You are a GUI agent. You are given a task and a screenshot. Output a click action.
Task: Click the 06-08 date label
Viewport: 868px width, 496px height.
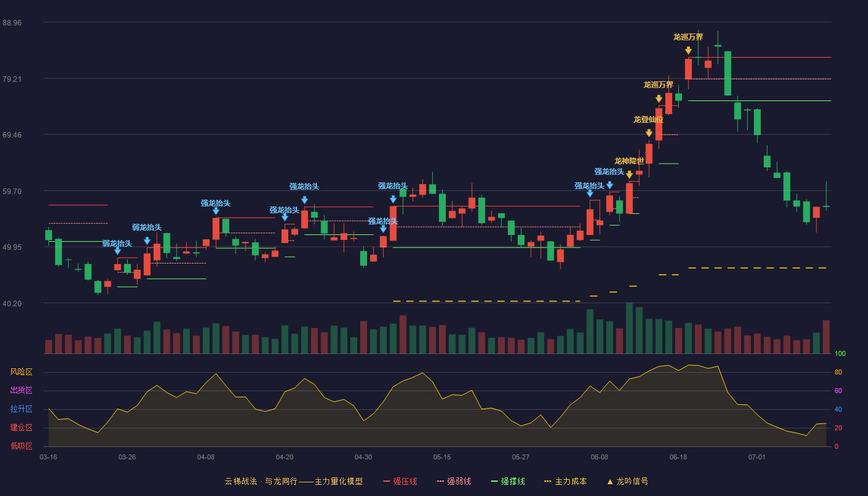(x=600, y=457)
